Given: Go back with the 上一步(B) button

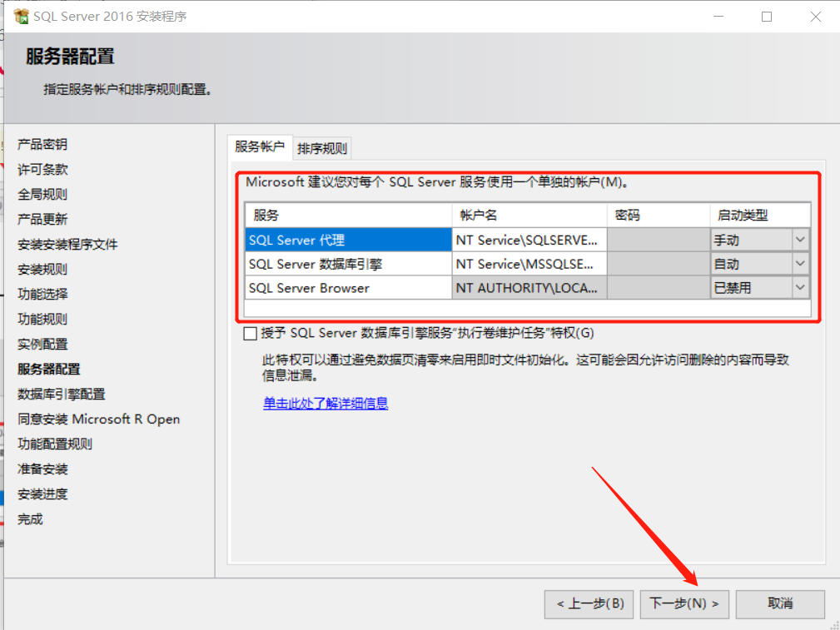Looking at the screenshot, I should [x=589, y=603].
